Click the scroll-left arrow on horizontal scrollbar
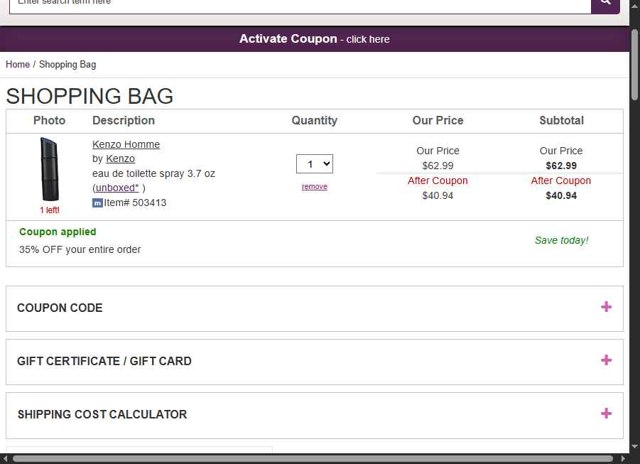The width and height of the screenshot is (640, 464). pos(4,459)
